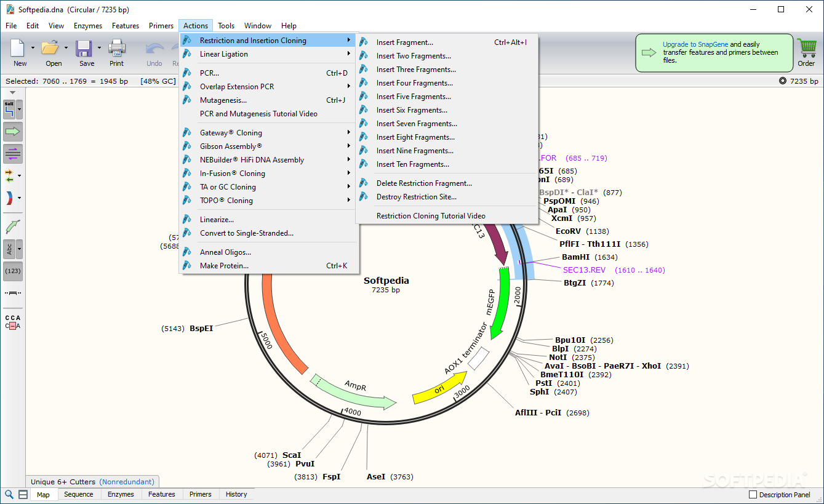Click the Undo arrow icon
Screen dimensions: 824x504
pos(154,49)
